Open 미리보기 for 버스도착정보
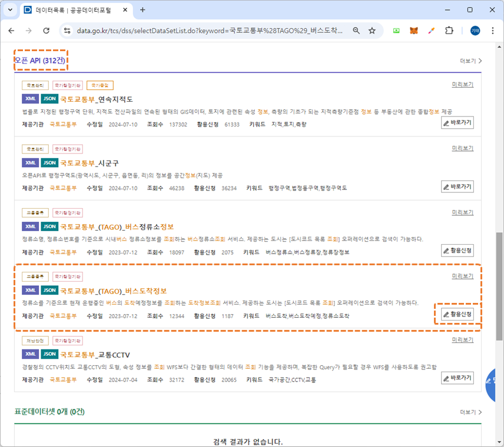Viewport: 504px width, 447px height. point(463,276)
